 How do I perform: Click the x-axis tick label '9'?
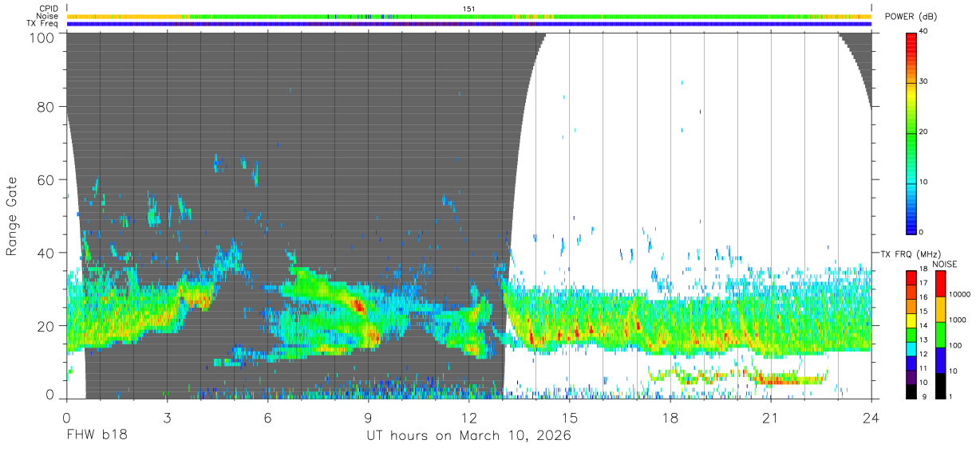(368, 417)
